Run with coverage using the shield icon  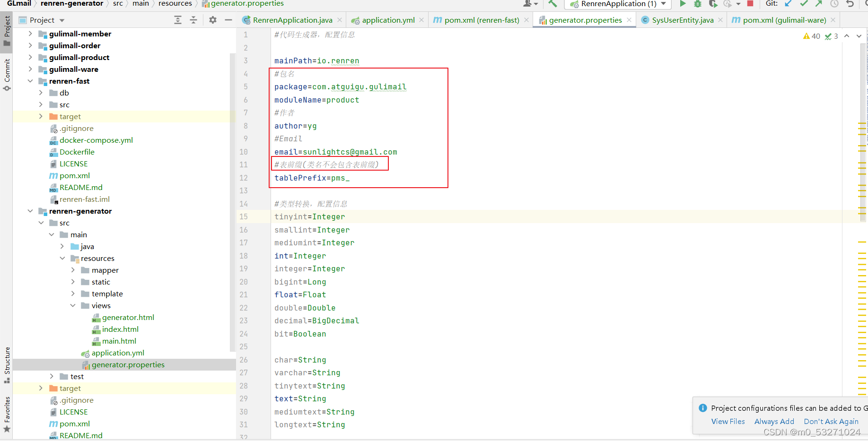713,4
